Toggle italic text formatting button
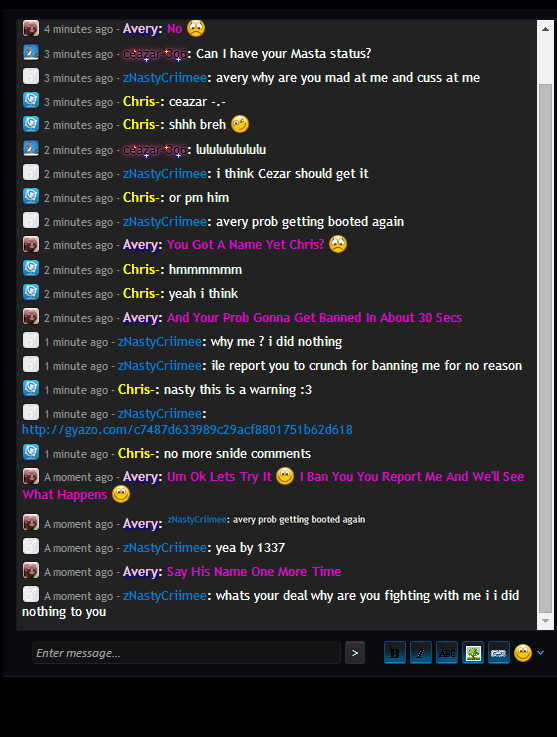Image resolution: width=557 pixels, height=737 pixels. (421, 653)
